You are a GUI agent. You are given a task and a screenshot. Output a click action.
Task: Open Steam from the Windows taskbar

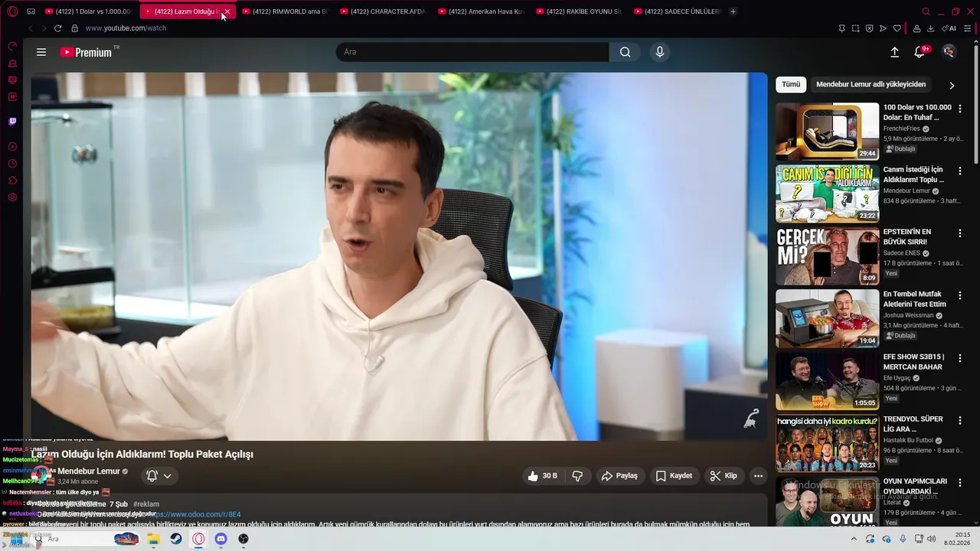pyautogui.click(x=176, y=539)
